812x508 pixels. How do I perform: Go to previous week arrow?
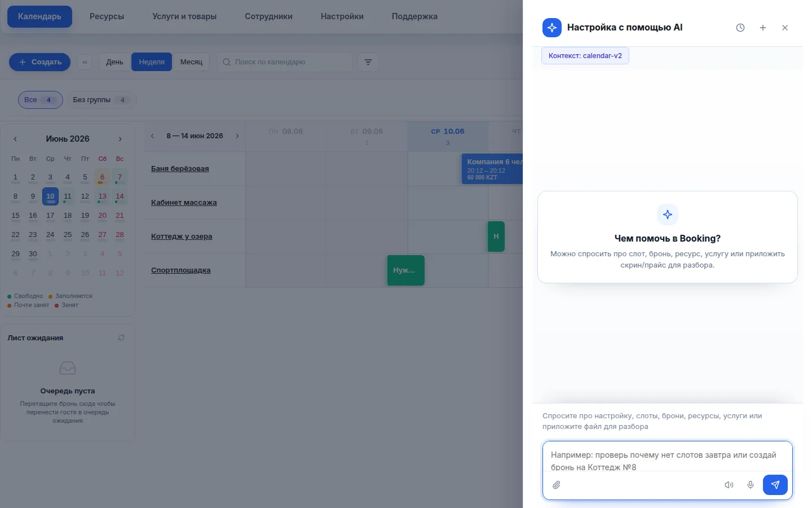[152, 136]
